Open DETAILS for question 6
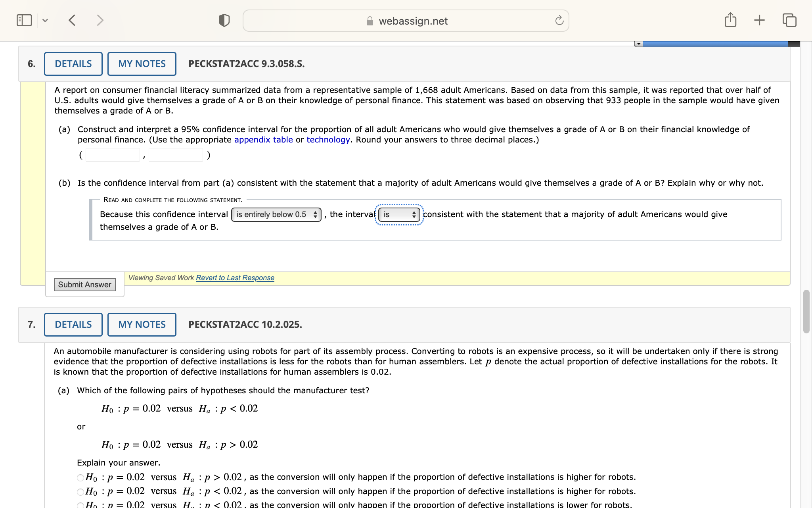The image size is (812, 508). (x=73, y=64)
